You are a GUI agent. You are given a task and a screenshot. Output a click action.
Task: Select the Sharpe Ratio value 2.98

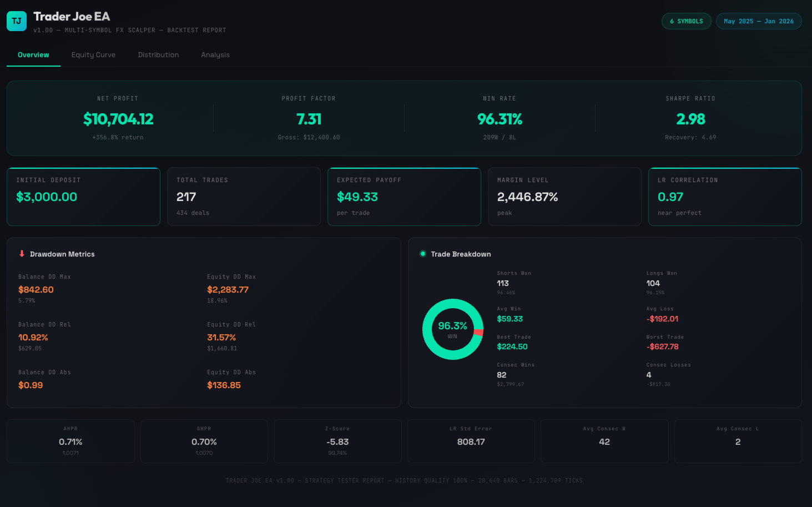(x=690, y=119)
